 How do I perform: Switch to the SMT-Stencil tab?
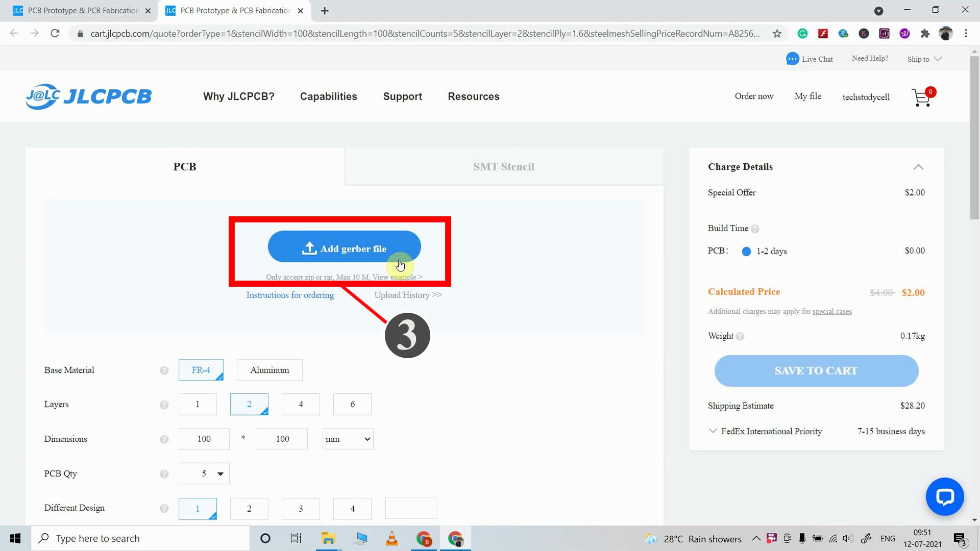pos(503,166)
